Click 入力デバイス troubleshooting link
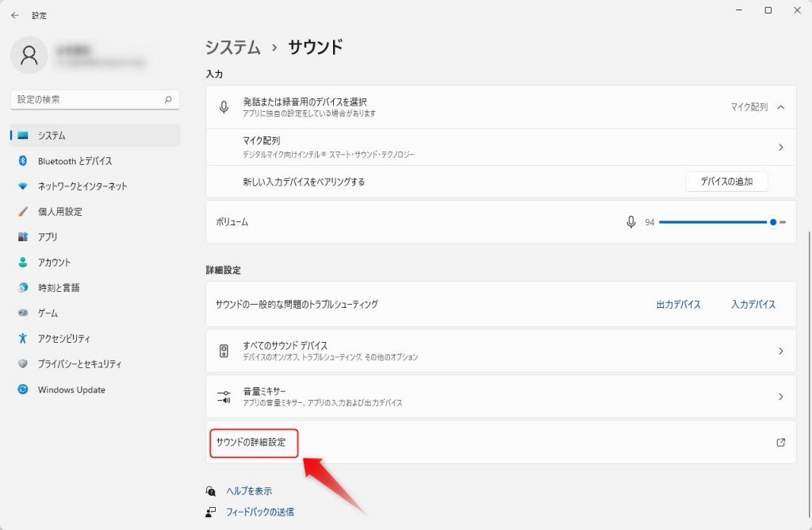Screen dimensions: 812x530 tap(753, 305)
